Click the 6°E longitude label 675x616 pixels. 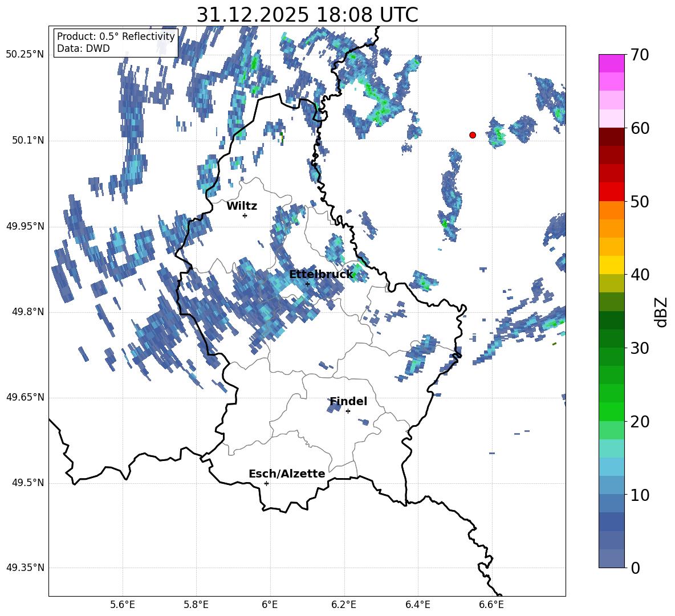tap(270, 605)
